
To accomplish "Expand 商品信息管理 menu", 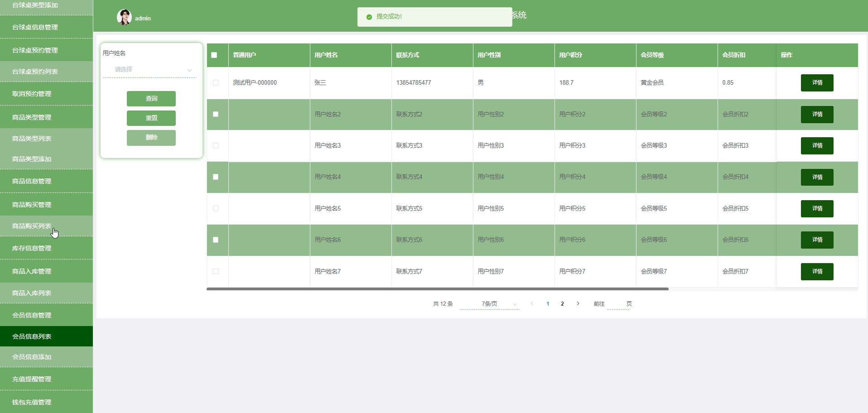I will coord(46,181).
